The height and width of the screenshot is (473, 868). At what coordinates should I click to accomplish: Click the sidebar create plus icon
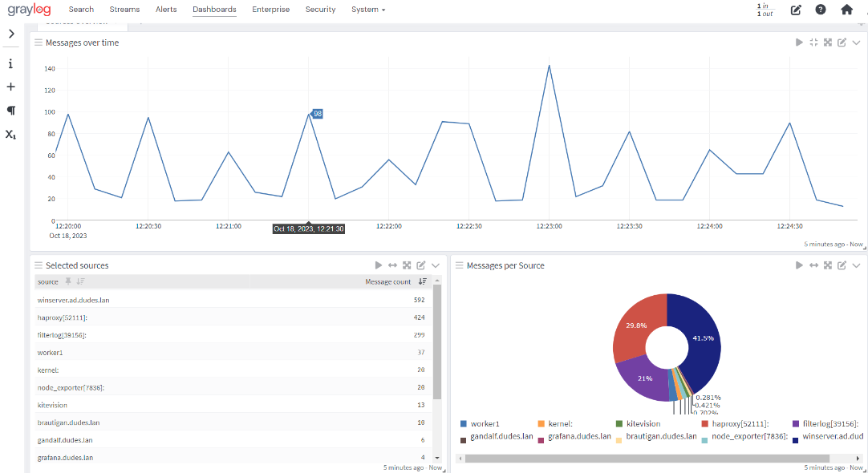tap(10, 87)
